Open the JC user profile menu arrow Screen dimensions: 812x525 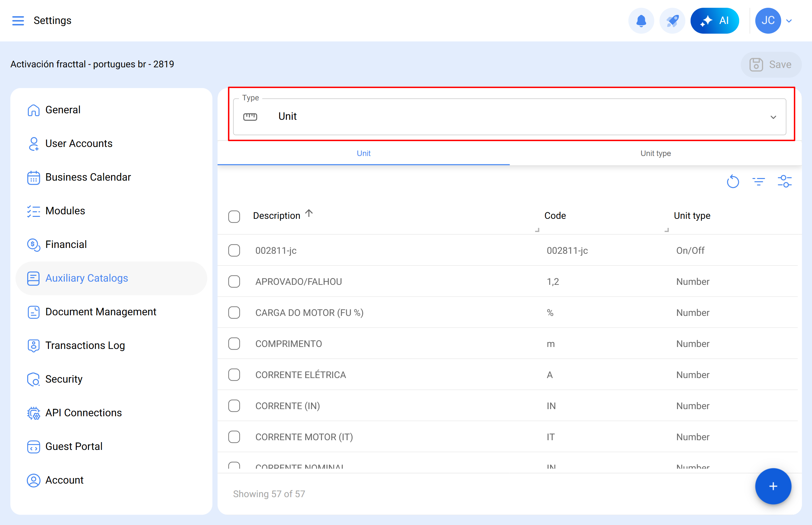(x=789, y=21)
